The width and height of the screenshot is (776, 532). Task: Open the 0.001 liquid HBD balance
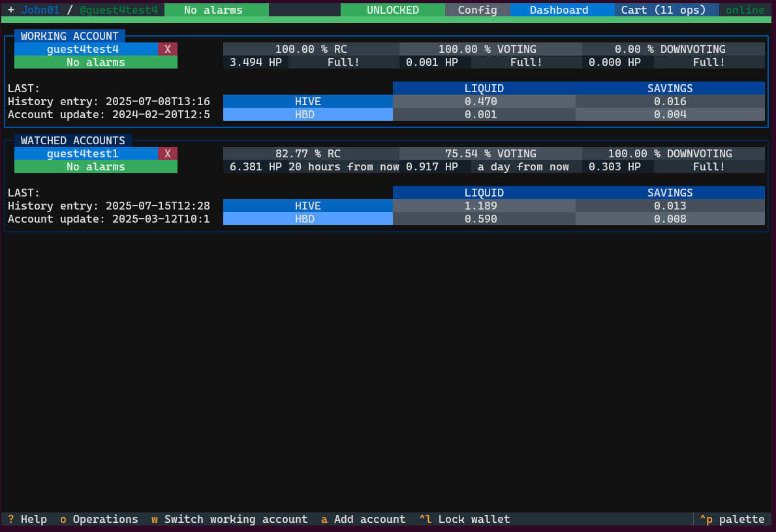tap(484, 114)
